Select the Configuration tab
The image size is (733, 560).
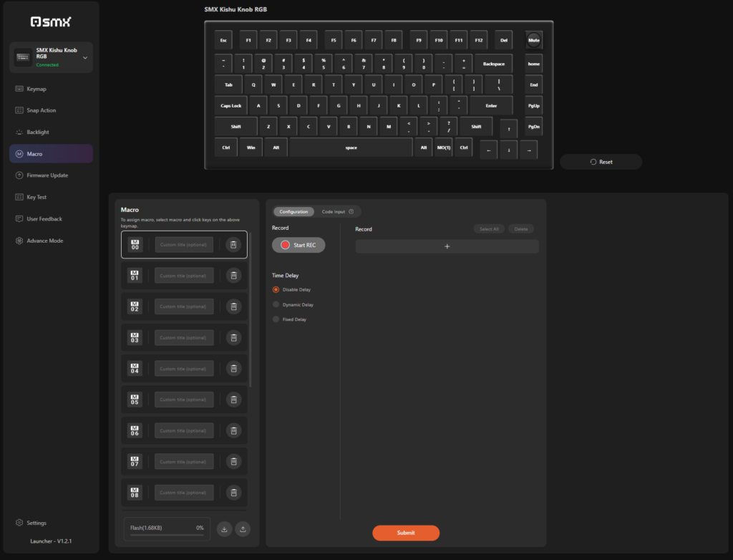coord(293,212)
